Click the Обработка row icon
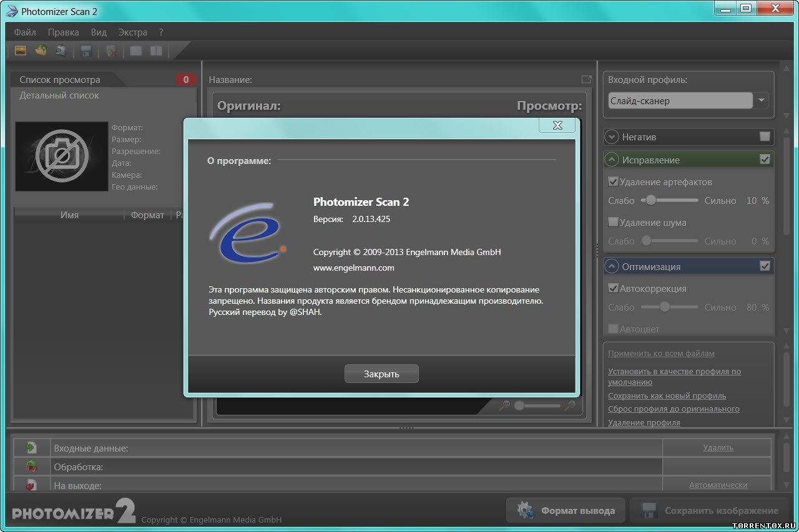 pos(31,467)
